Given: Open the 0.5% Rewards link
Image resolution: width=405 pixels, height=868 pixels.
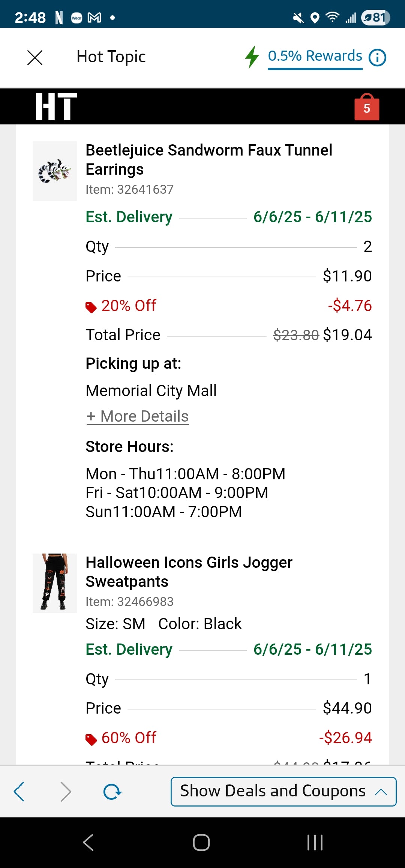Looking at the screenshot, I should 315,56.
